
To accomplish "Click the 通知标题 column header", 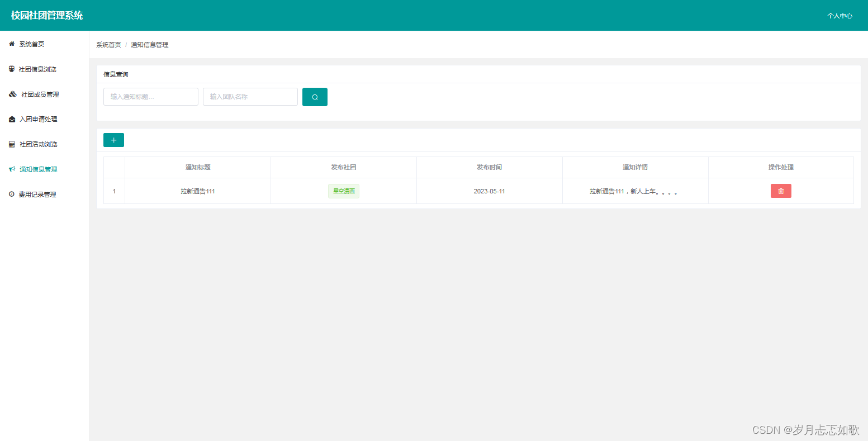I will click(198, 167).
